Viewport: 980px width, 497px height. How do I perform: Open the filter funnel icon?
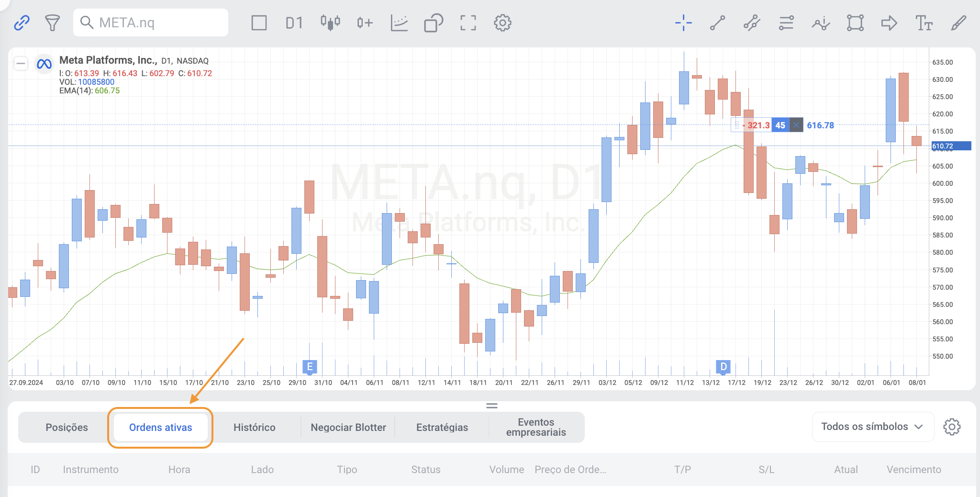[x=52, y=23]
